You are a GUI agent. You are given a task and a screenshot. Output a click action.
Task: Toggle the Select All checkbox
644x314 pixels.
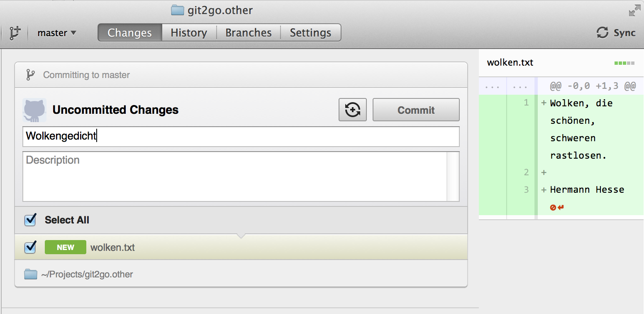click(x=30, y=220)
